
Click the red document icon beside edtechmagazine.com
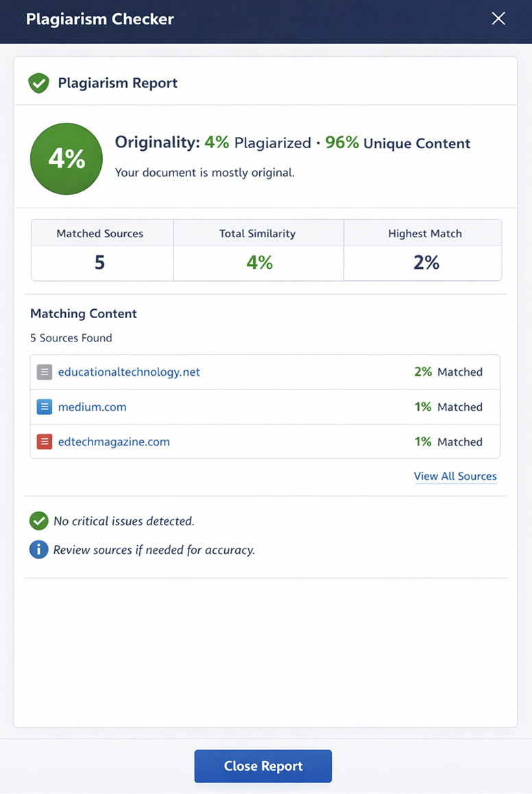[x=45, y=442]
